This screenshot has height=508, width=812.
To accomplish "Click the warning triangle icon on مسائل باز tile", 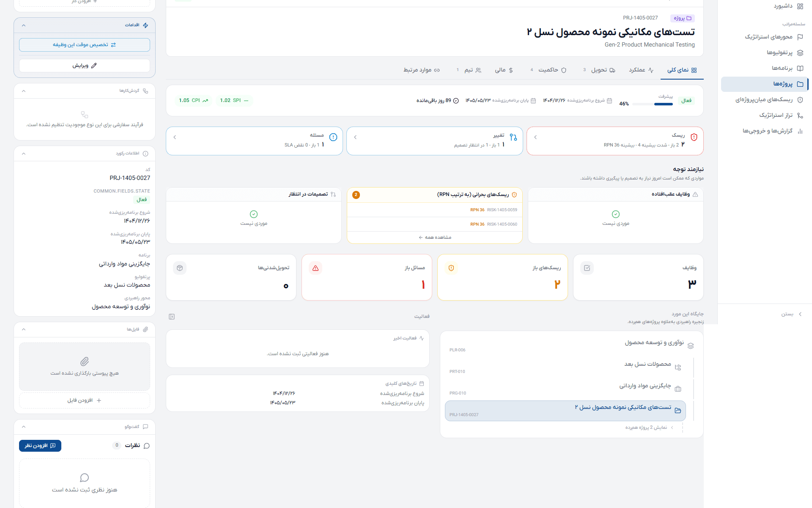I will (x=315, y=268).
